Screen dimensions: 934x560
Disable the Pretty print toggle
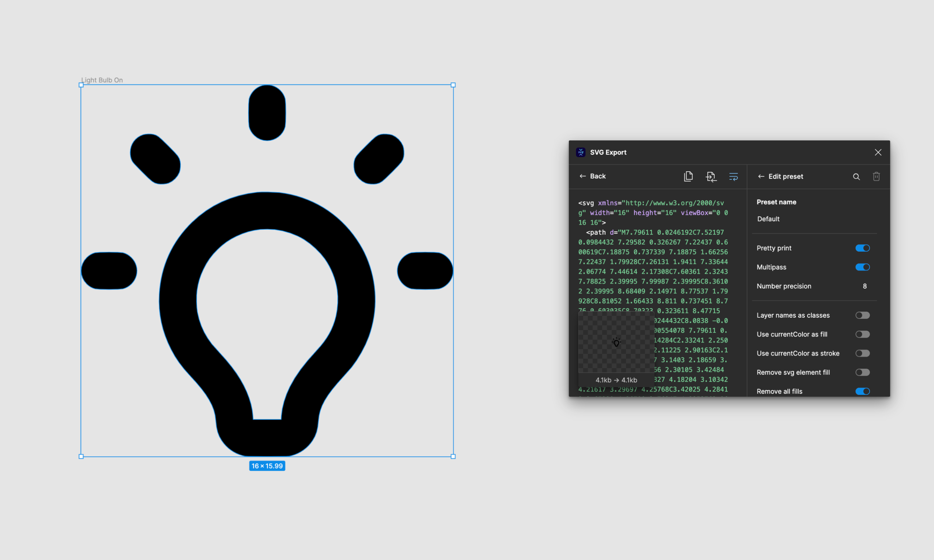pos(862,248)
